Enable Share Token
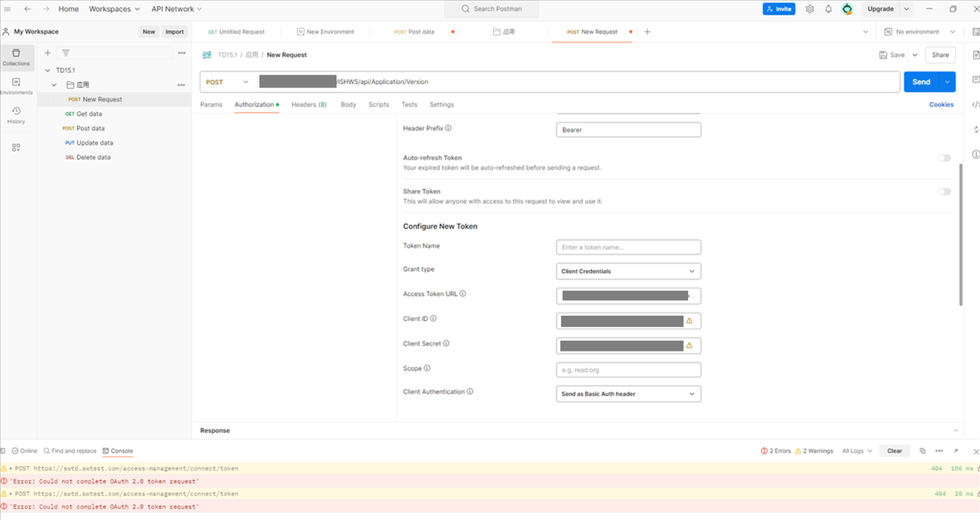Viewport: 980px width, 520px height. click(x=943, y=191)
